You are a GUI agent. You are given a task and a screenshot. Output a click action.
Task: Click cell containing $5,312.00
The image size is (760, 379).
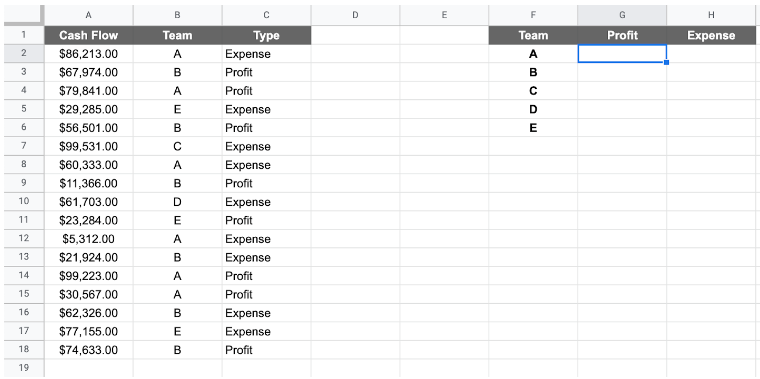point(88,239)
